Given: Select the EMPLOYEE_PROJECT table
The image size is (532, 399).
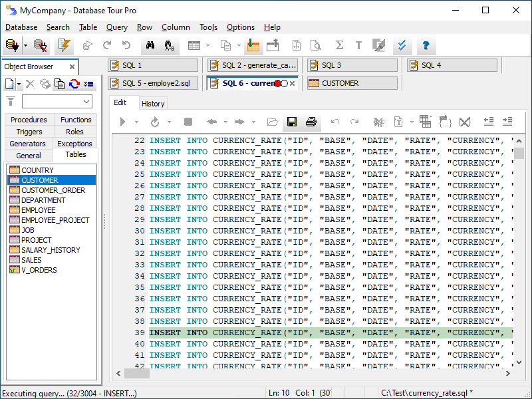Looking at the screenshot, I should (x=55, y=220).
